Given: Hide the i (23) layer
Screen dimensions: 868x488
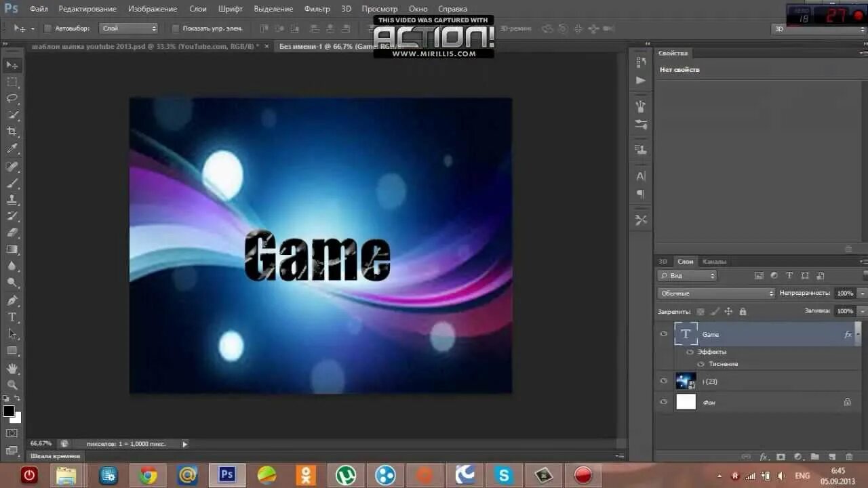Looking at the screenshot, I should click(x=664, y=382).
